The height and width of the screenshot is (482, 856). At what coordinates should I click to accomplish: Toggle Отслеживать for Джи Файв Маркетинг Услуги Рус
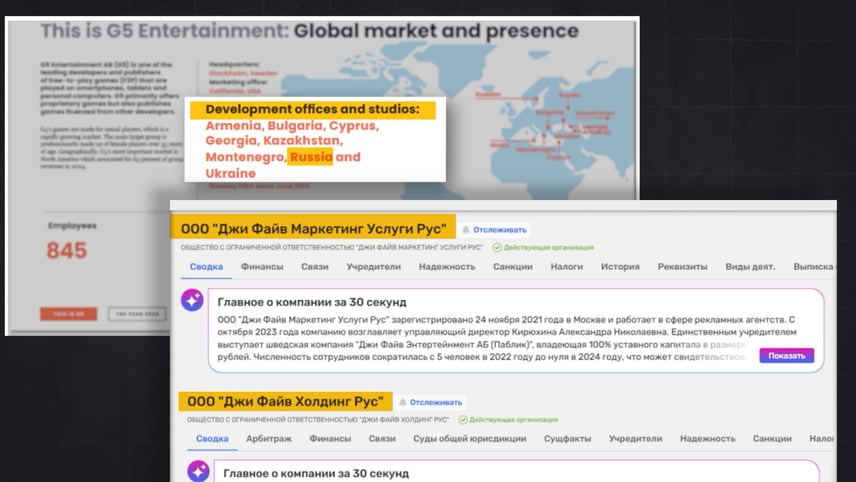[499, 230]
